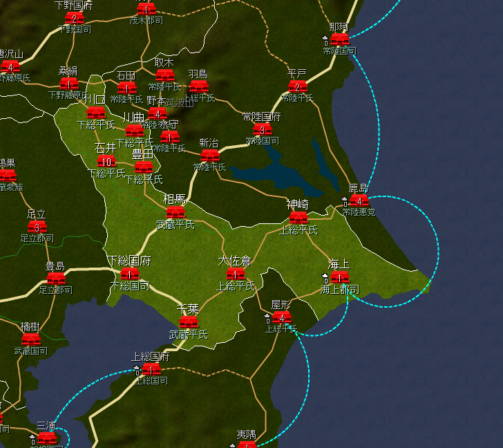This screenshot has height=448, width=503.
Task: Click the castle above the 茂木郡司 label
Action: pos(146,9)
